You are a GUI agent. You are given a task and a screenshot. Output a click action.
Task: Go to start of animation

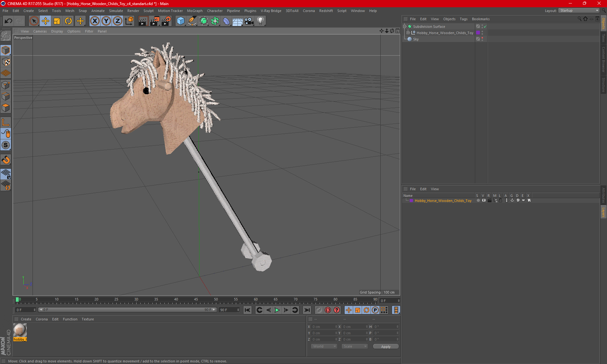pyautogui.click(x=248, y=310)
